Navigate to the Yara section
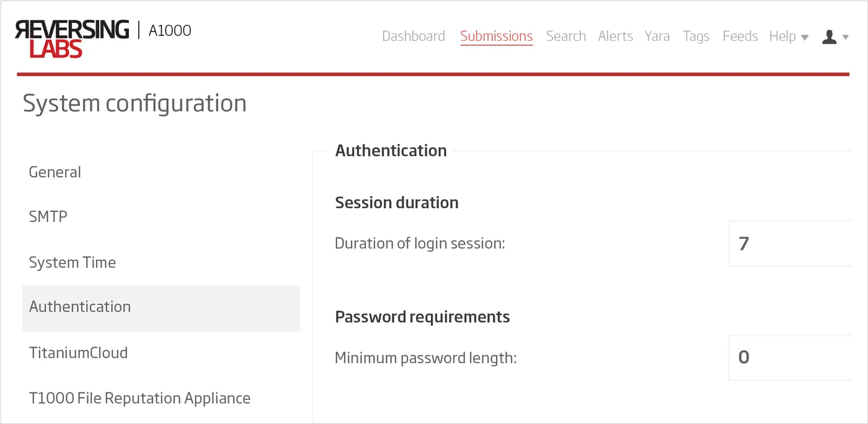Image resolution: width=868 pixels, height=424 pixels. coord(657,36)
